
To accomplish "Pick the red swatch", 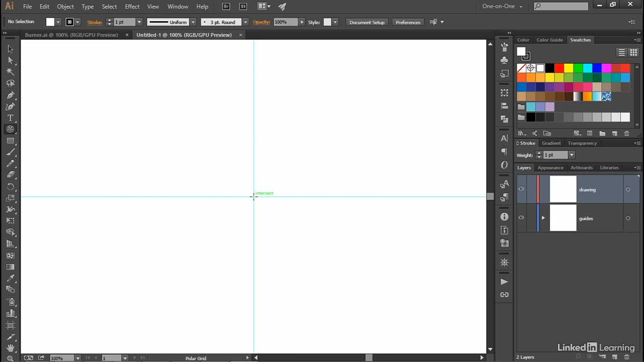I will pyautogui.click(x=559, y=68).
